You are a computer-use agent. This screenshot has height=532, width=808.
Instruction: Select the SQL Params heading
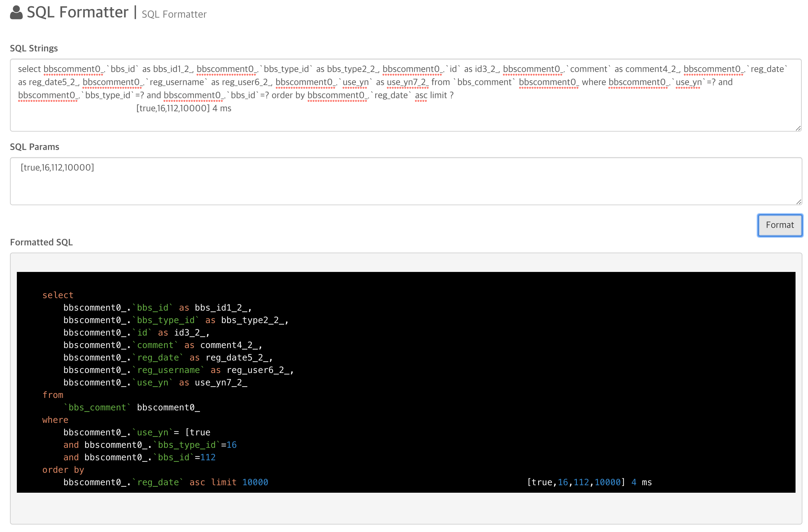click(35, 147)
